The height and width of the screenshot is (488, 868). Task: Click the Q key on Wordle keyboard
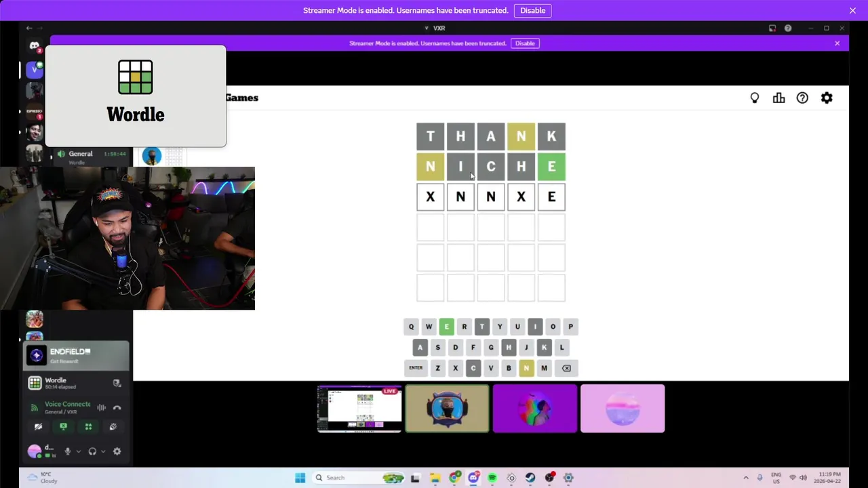[411, 327]
